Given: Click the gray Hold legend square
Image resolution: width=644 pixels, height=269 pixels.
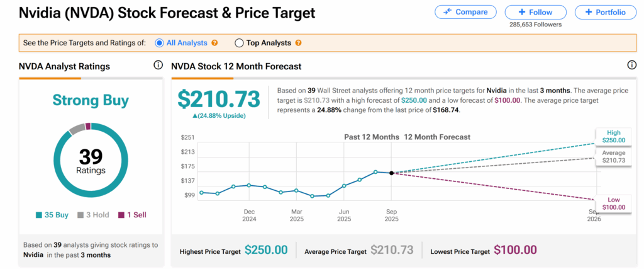Looking at the screenshot, I should pyautogui.click(x=80, y=215).
